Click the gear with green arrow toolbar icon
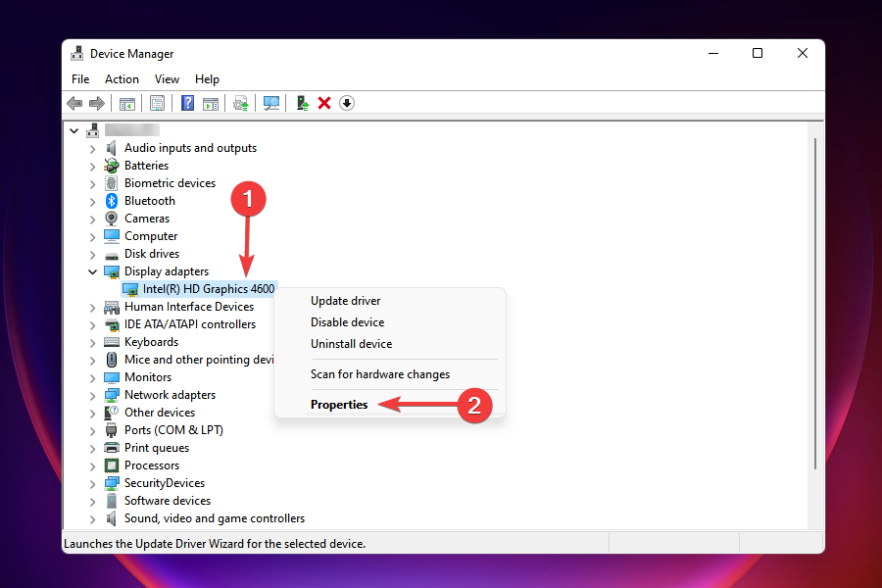The image size is (882, 588). 241,104
